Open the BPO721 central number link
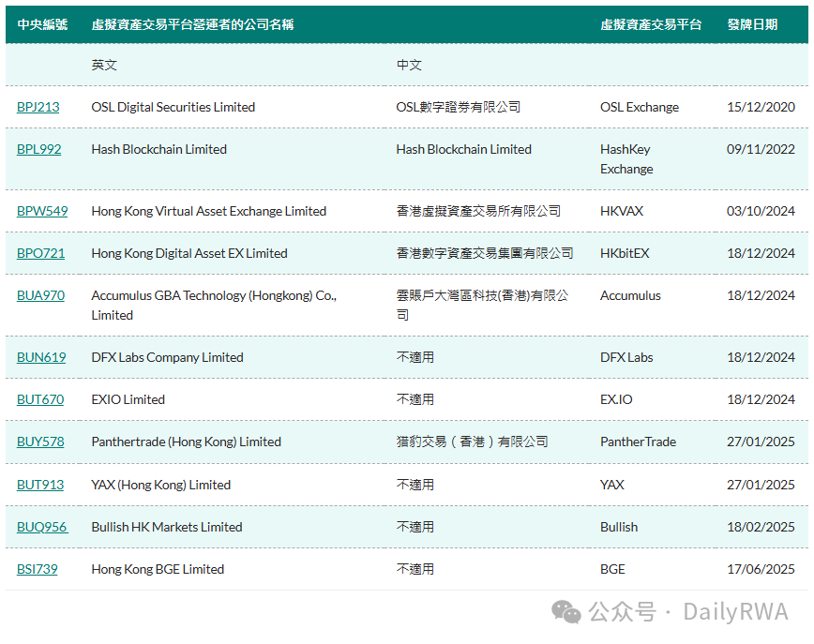This screenshot has width=814, height=644. pos(40,253)
